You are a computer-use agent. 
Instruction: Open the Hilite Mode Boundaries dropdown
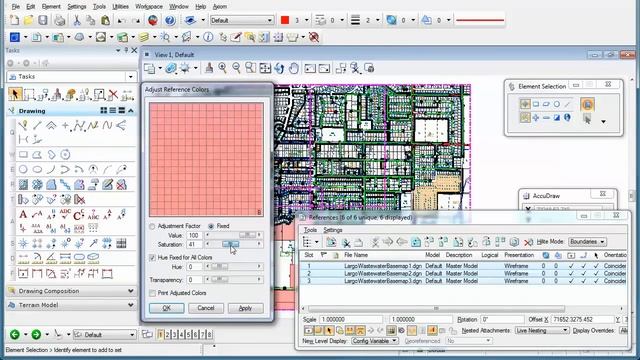[587, 242]
